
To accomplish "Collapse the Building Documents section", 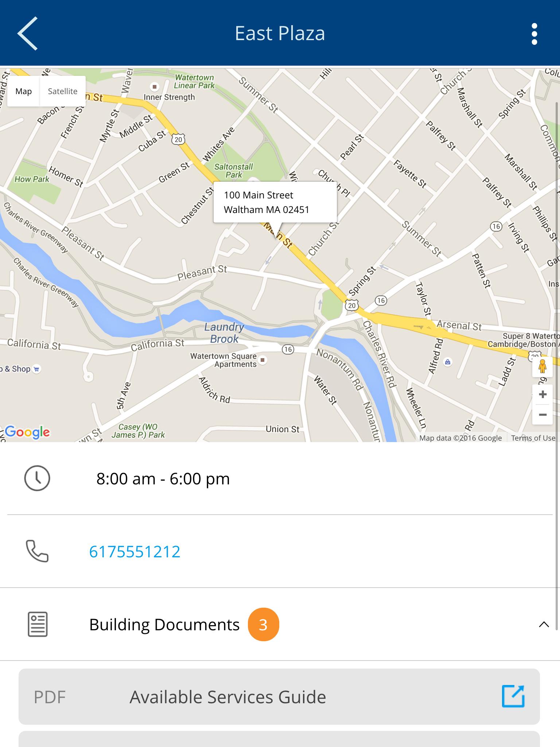I will 544,624.
